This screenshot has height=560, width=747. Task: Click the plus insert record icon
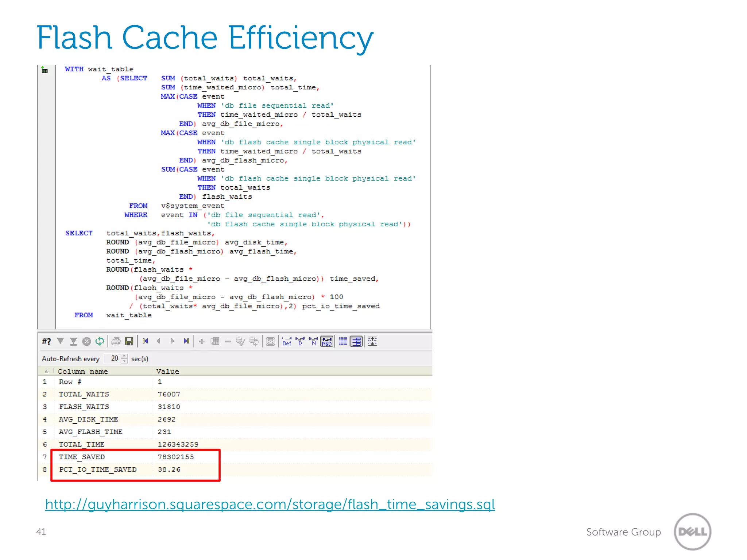tap(202, 342)
